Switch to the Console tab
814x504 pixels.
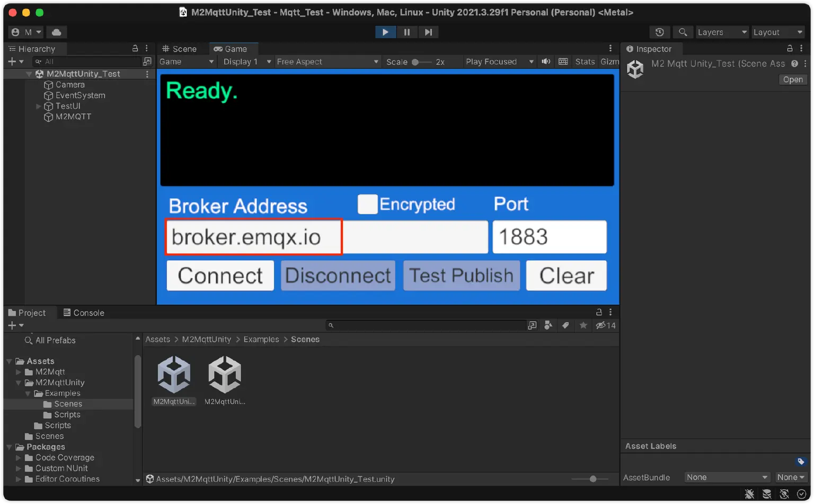[84, 313]
